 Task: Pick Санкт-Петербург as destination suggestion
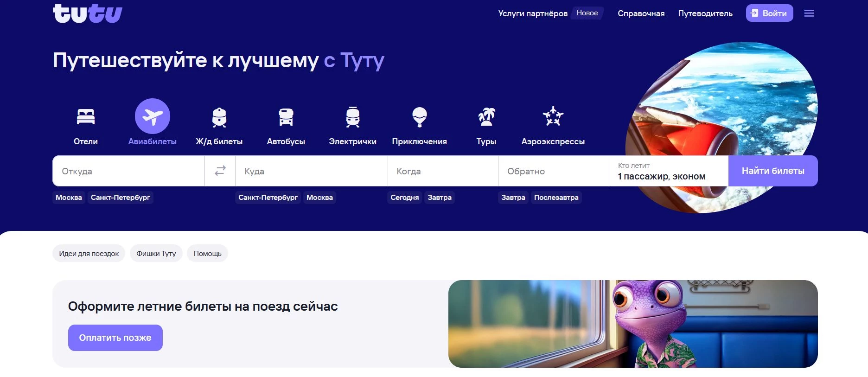268,198
